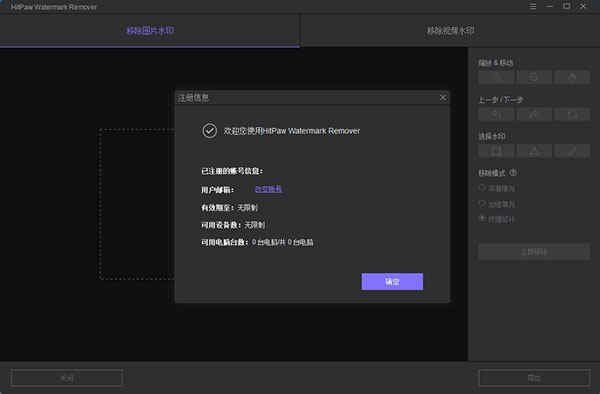Close the registration info dialog
The height and width of the screenshot is (394, 600).
tap(443, 98)
